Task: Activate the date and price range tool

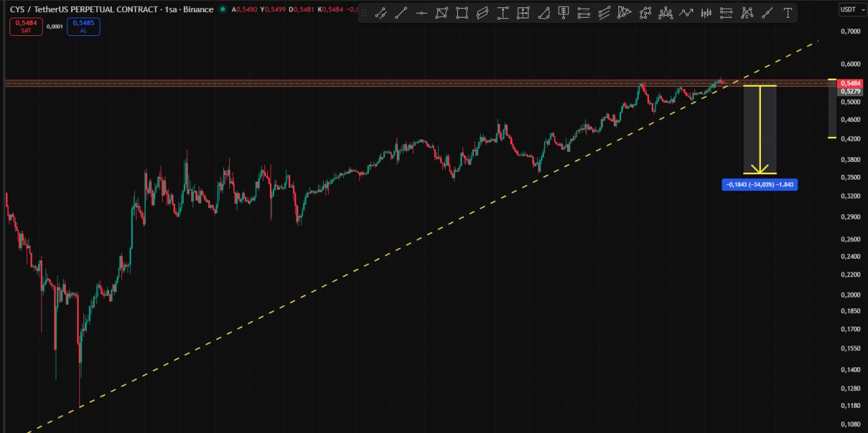Action: [x=523, y=13]
